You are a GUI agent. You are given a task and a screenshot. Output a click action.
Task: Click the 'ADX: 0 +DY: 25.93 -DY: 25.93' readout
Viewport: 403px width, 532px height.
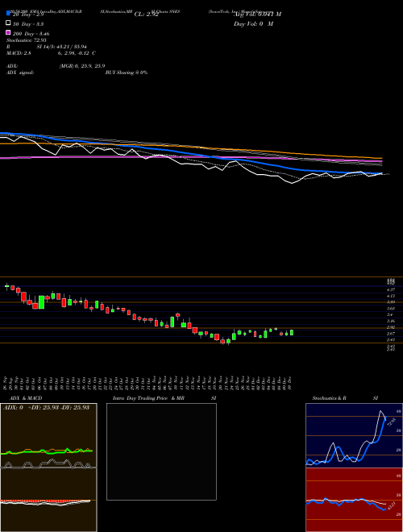click(x=46, y=407)
